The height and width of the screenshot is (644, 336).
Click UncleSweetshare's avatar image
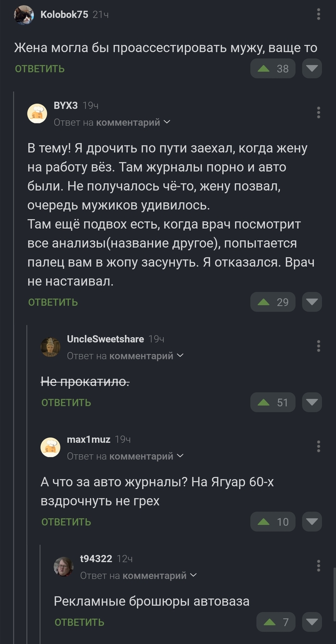[50, 347]
